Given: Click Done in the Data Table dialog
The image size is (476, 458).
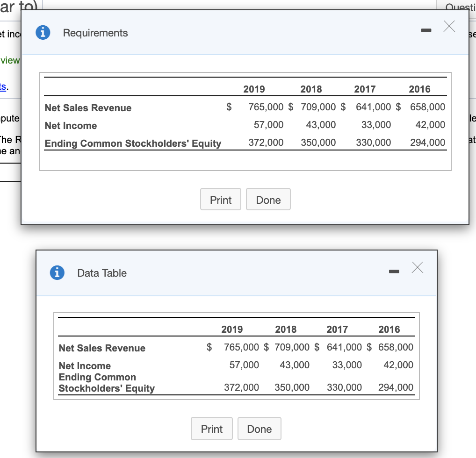Looking at the screenshot, I should (259, 429).
